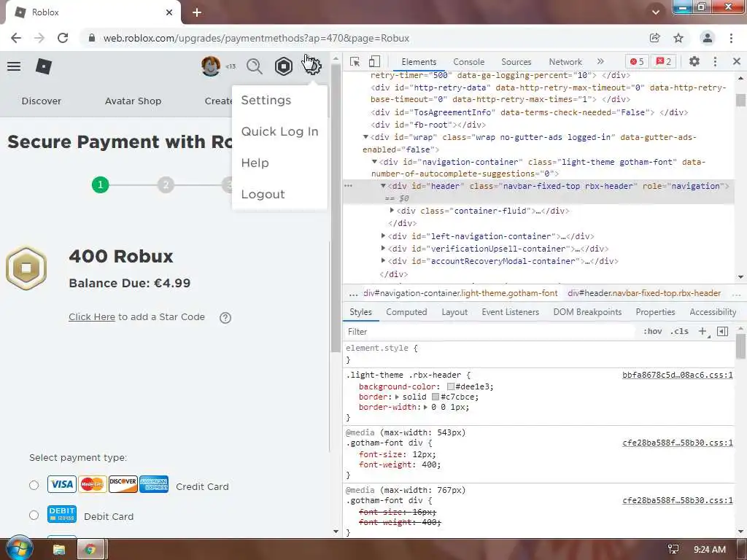This screenshot has width=747, height=560.
Task: Toggle the :hov element state button
Action: coord(653,332)
